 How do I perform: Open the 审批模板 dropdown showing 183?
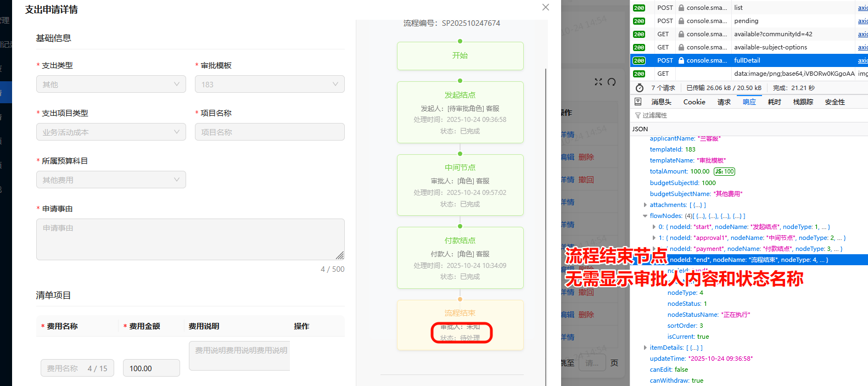point(269,84)
